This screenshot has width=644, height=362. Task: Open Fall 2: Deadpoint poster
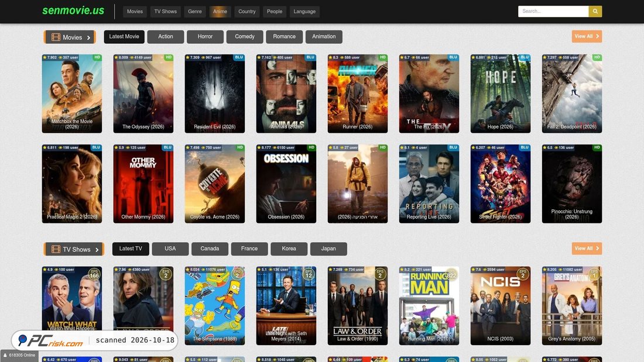pyautogui.click(x=572, y=94)
